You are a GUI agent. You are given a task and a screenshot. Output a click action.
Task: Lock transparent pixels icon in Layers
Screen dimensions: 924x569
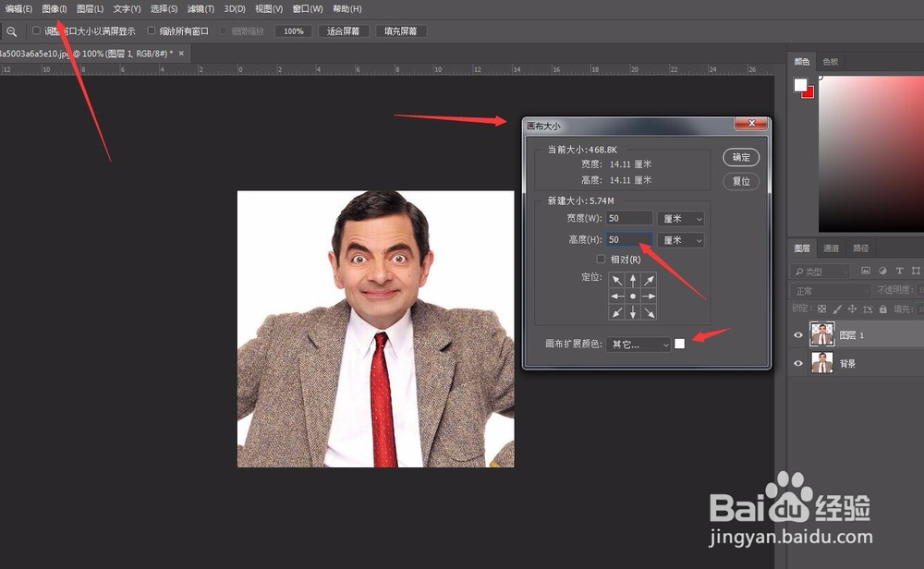pyautogui.click(x=822, y=309)
